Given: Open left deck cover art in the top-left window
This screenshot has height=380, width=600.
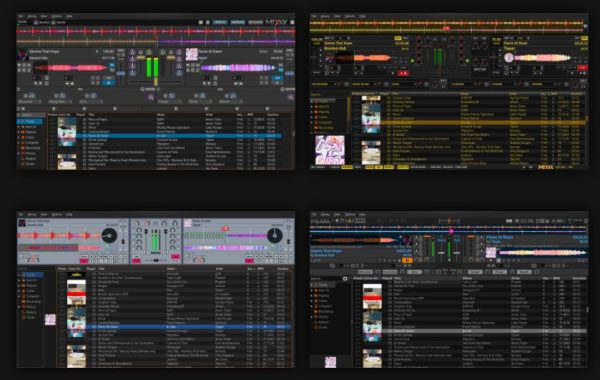Looking at the screenshot, I should click(x=22, y=54).
